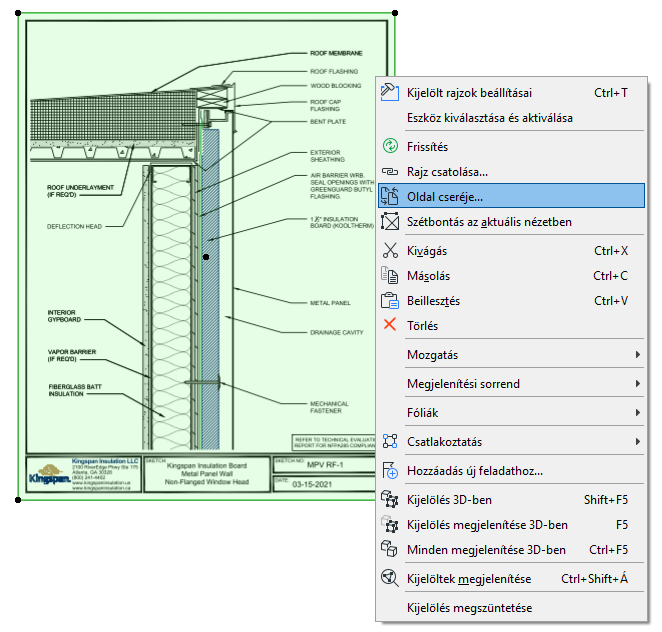Image resolution: width=662 pixels, height=632 pixels.
Task: Expand the Mozgatás submenu arrow
Action: (637, 355)
